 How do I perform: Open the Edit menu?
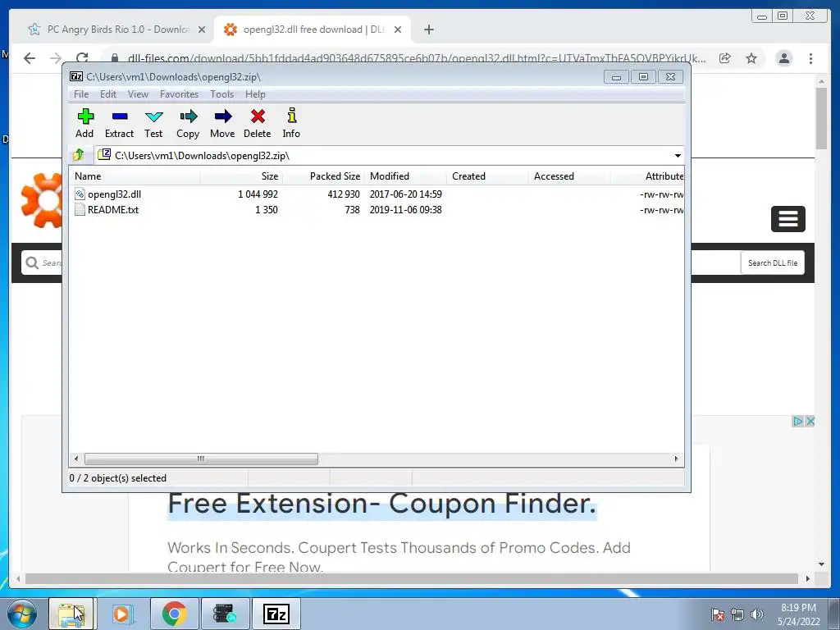coord(108,94)
